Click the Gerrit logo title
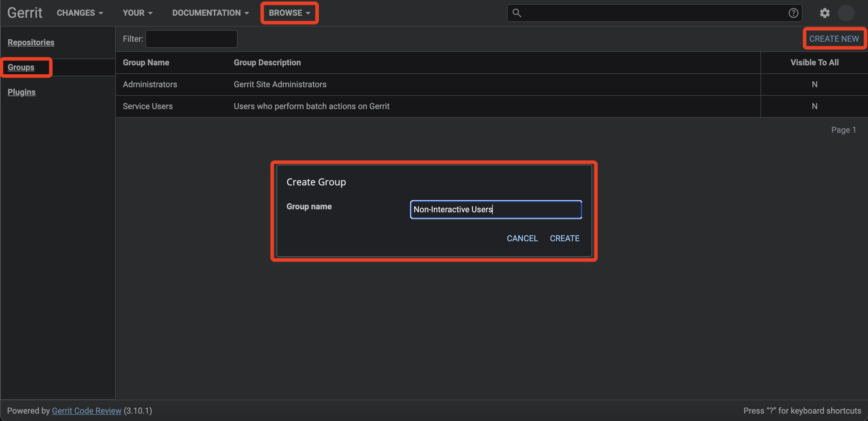 25,13
